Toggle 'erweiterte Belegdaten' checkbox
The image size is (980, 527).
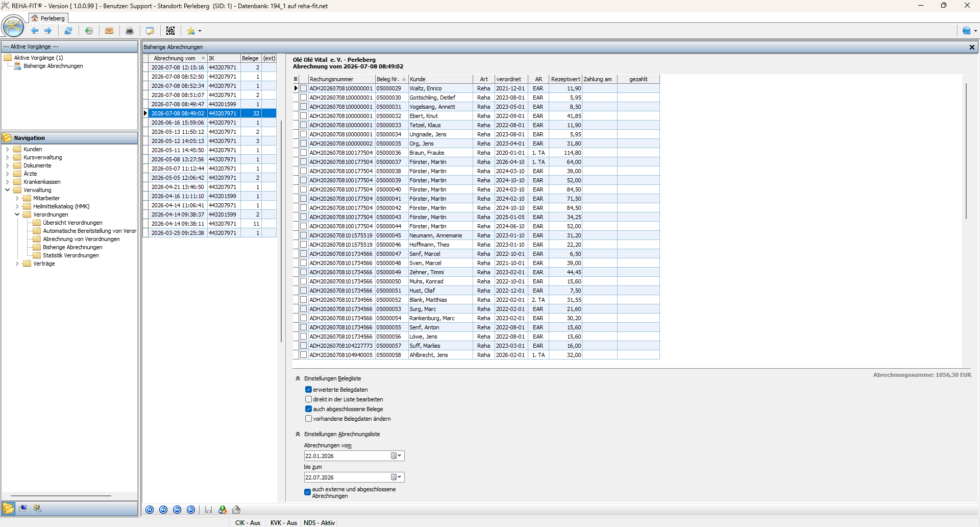click(x=308, y=390)
